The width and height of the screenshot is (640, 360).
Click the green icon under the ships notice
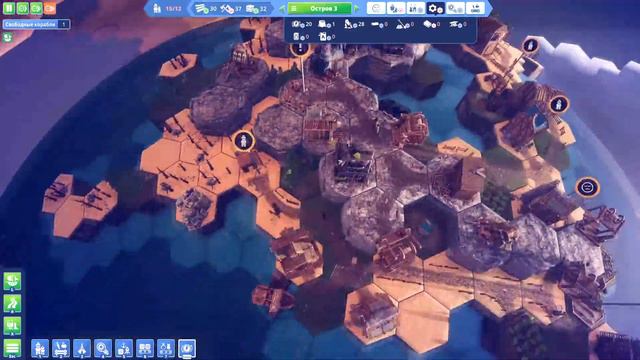(8, 38)
